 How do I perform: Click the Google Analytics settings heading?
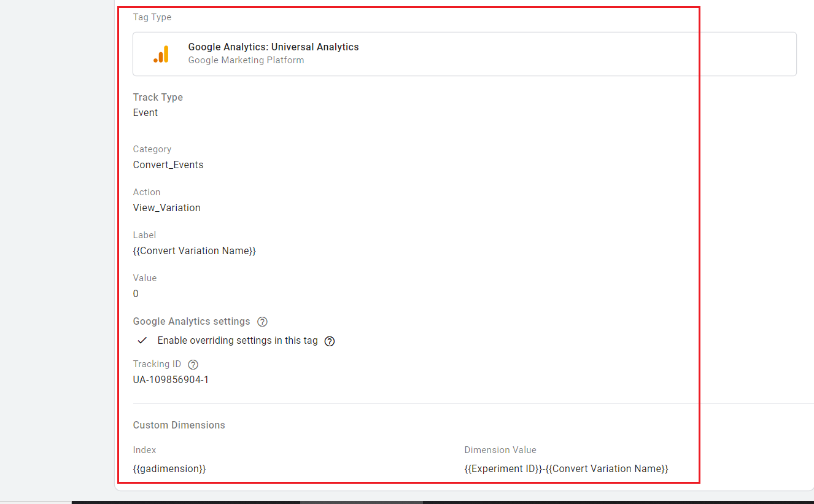point(191,321)
